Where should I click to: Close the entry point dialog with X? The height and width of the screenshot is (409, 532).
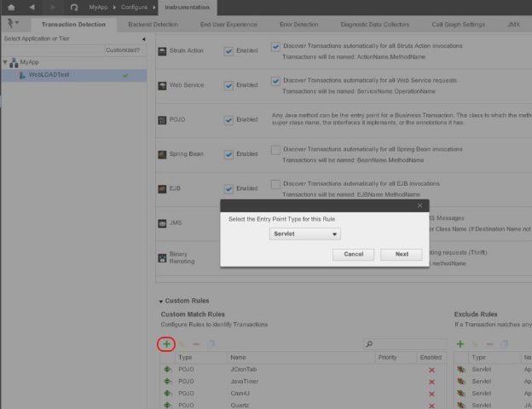click(x=419, y=205)
